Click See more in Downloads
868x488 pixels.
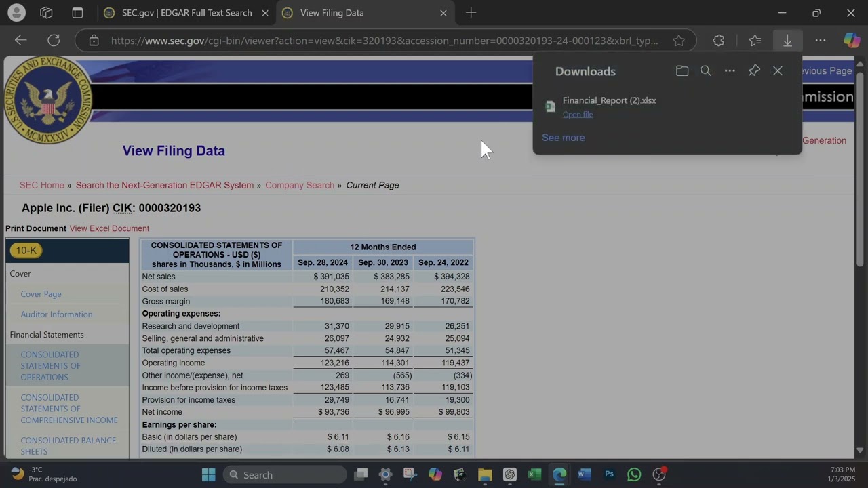point(563,138)
